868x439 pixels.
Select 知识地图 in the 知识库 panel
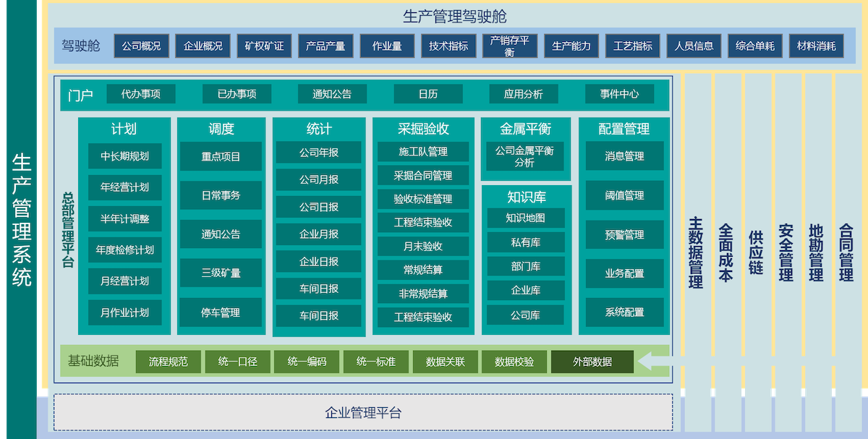[525, 218]
